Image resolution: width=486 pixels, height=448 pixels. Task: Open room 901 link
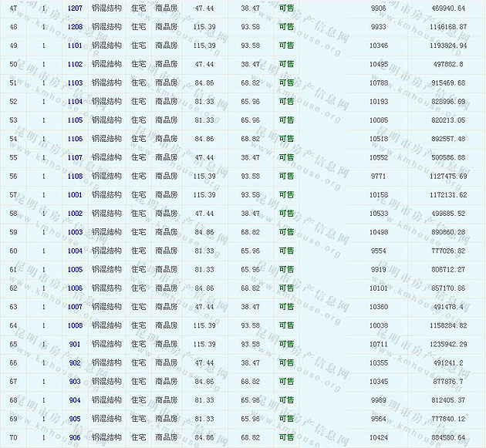75,344
